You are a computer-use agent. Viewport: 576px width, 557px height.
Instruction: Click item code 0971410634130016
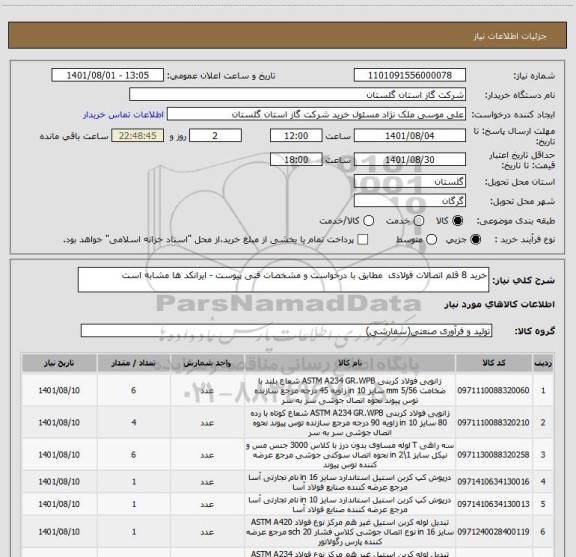tap(493, 482)
